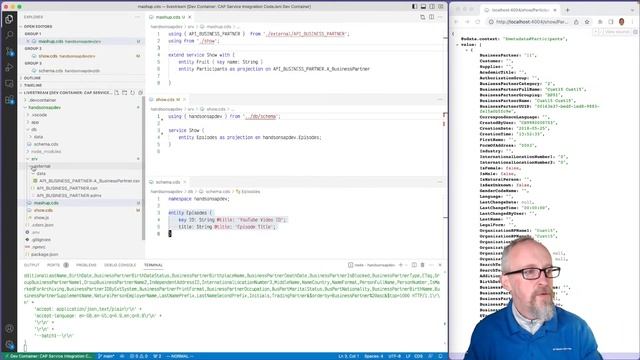
Task: Open show.js in the file tree
Action: pyautogui.click(x=41, y=218)
